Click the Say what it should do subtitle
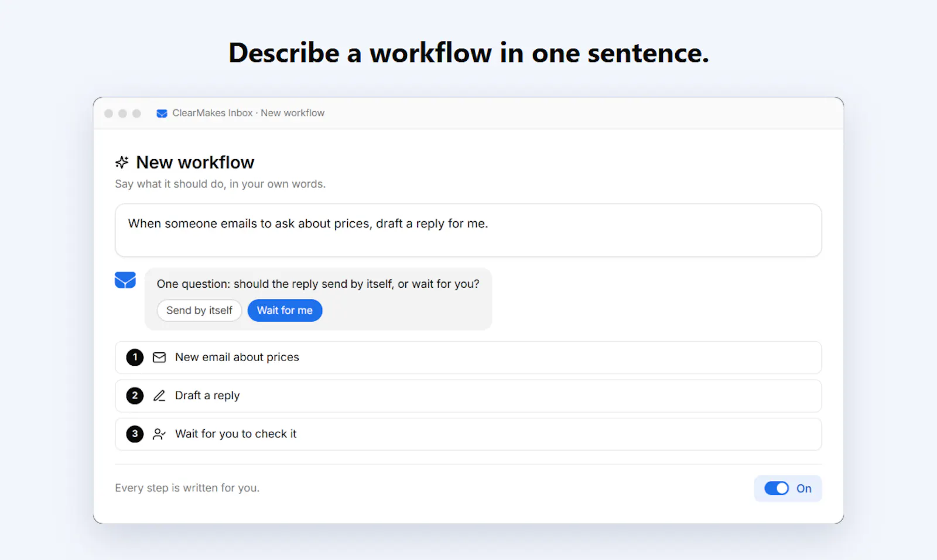937x560 pixels. (220, 184)
